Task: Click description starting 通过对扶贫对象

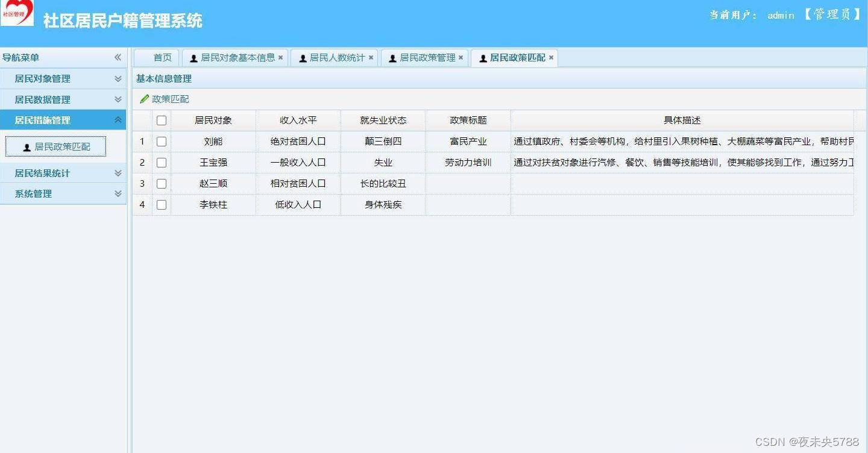Action: click(x=682, y=163)
